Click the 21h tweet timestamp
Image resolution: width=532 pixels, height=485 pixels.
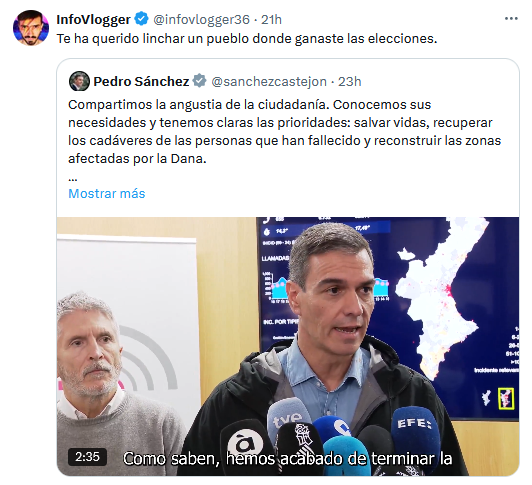(x=271, y=19)
